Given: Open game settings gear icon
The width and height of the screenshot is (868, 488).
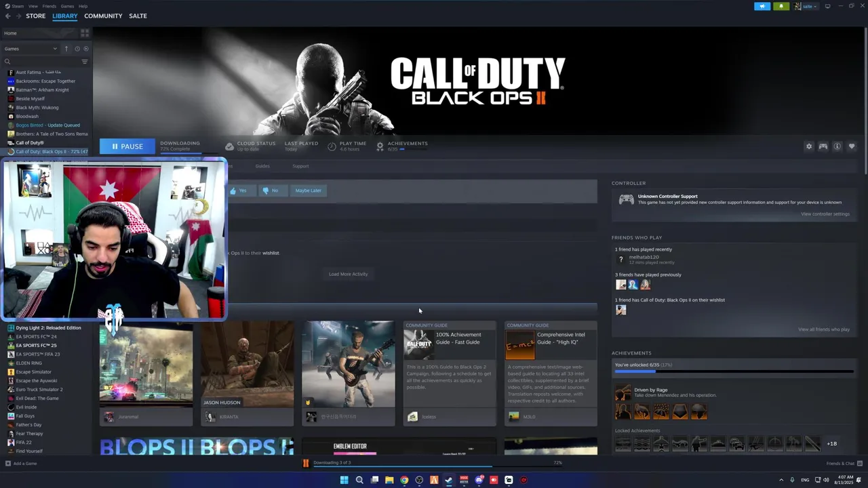Looking at the screenshot, I should (808, 146).
